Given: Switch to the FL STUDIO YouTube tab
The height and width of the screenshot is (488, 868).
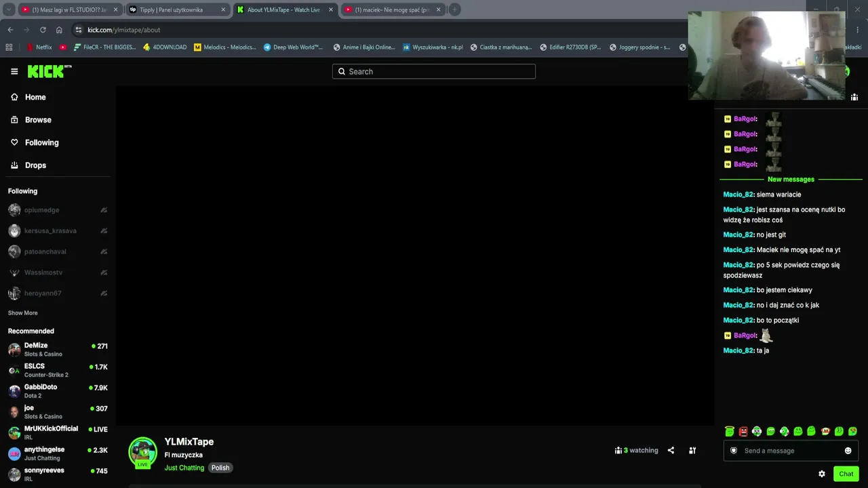Looking at the screenshot, I should click(70, 9).
